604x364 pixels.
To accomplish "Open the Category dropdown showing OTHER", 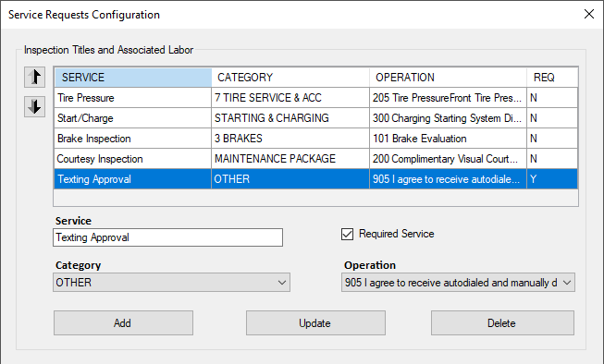I will pos(171,283).
